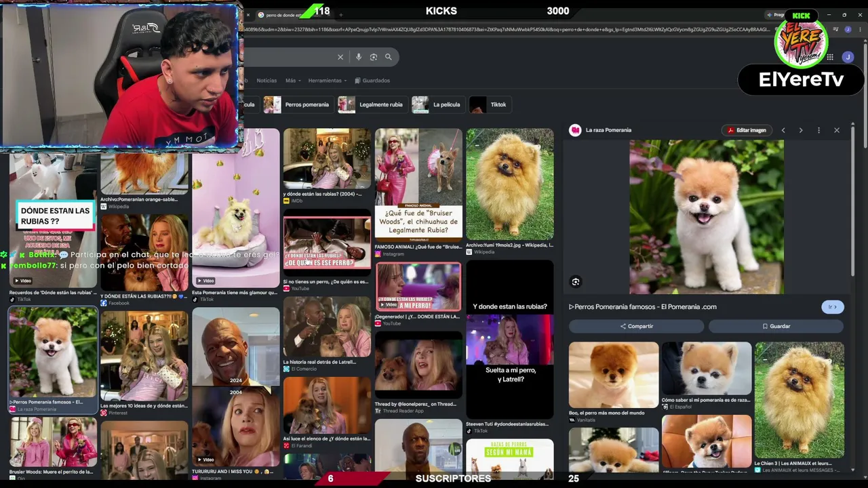This screenshot has width=868, height=488.
Task: Open the three-dot menu in preview panel
Action: [818, 130]
